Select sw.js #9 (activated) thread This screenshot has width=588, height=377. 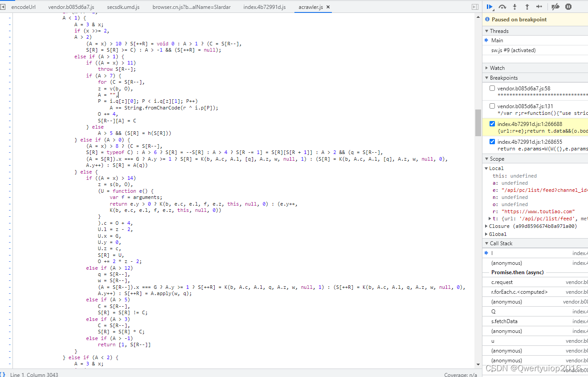pos(535,50)
